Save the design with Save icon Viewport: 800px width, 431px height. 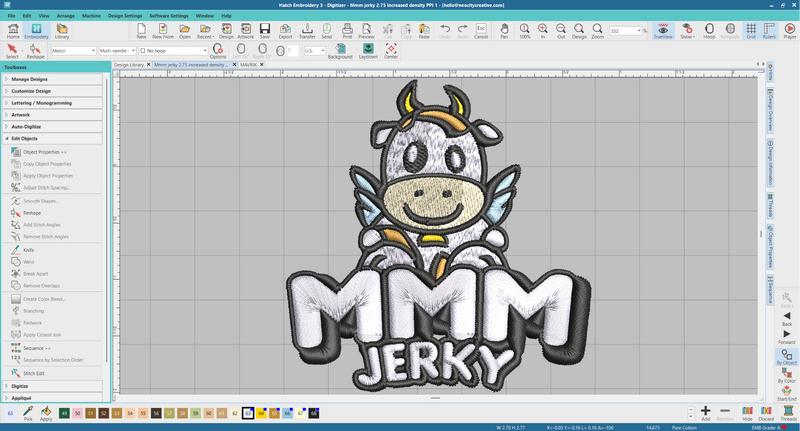(264, 31)
